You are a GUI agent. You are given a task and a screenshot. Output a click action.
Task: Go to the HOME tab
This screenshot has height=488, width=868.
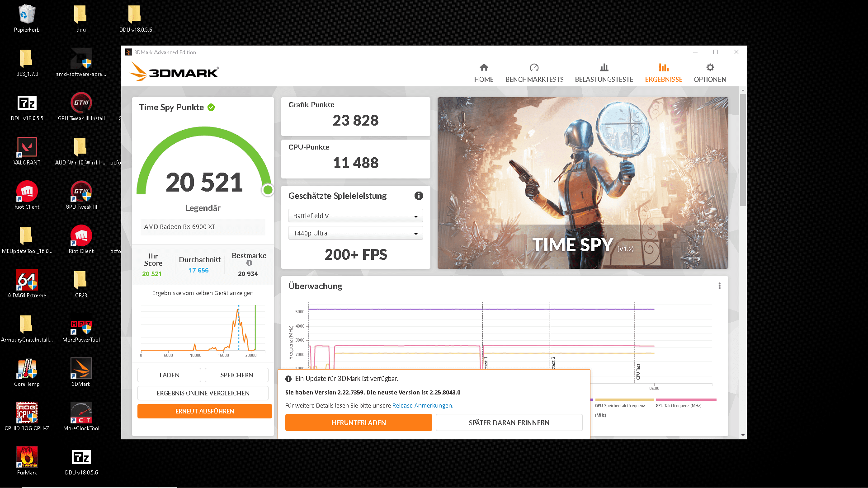[484, 73]
